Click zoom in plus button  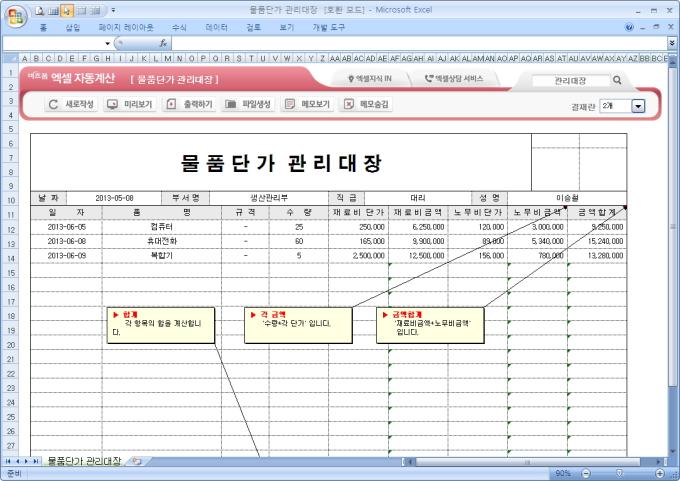[660, 473]
